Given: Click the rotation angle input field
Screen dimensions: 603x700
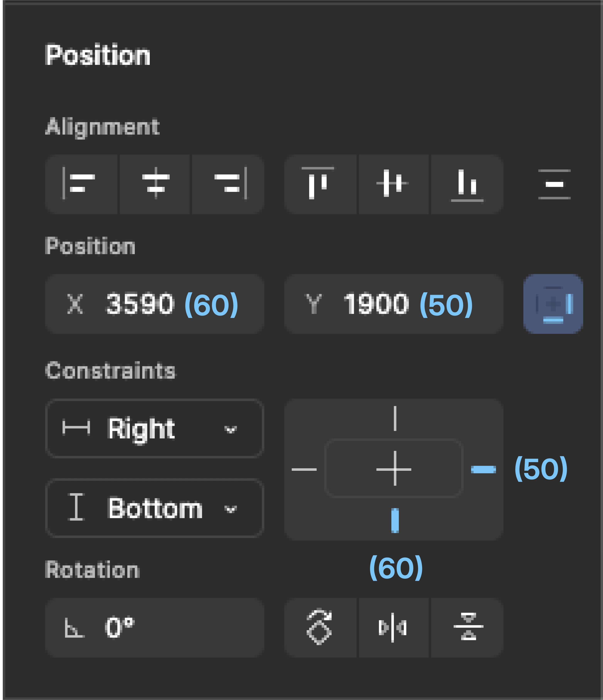Looking at the screenshot, I should click(x=155, y=628).
